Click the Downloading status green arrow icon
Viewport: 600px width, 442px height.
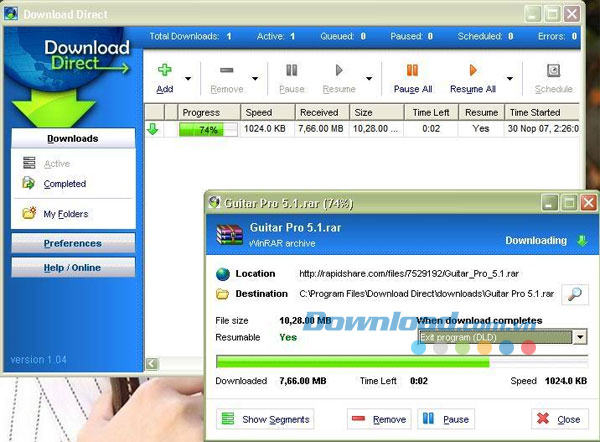pyautogui.click(x=582, y=241)
